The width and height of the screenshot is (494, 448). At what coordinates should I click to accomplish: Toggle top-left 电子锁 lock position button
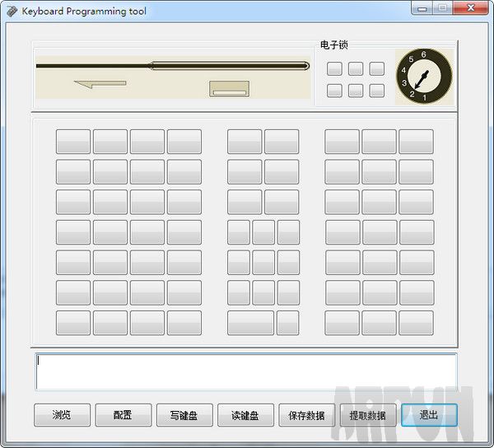(x=334, y=69)
